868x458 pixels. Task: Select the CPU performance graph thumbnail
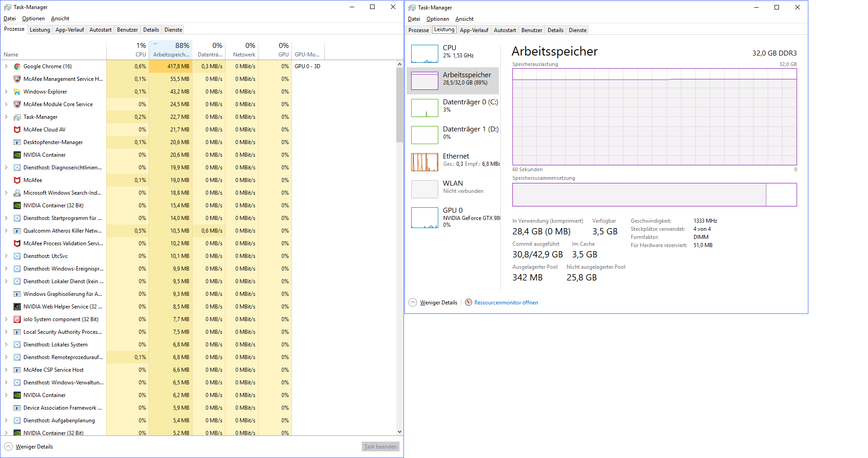pyautogui.click(x=425, y=54)
